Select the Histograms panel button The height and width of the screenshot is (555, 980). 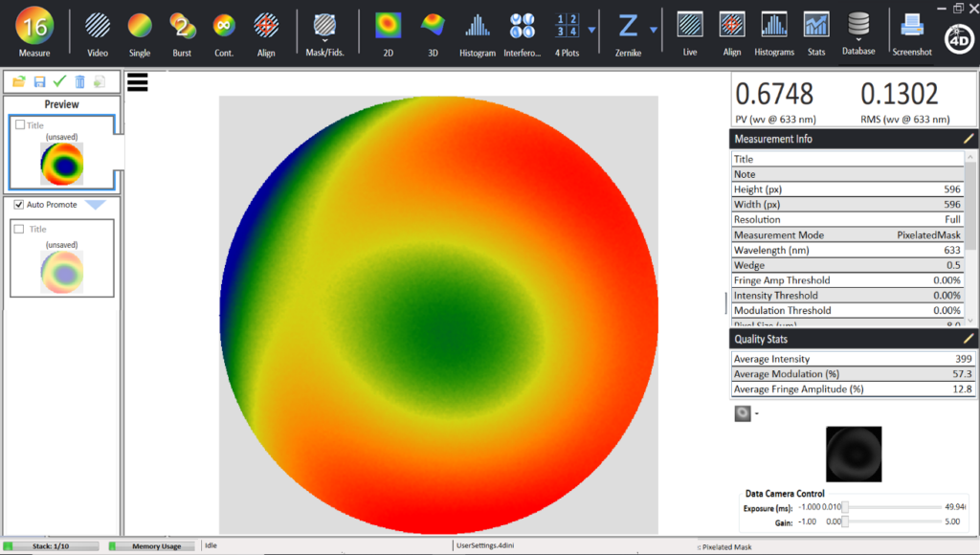tap(772, 24)
